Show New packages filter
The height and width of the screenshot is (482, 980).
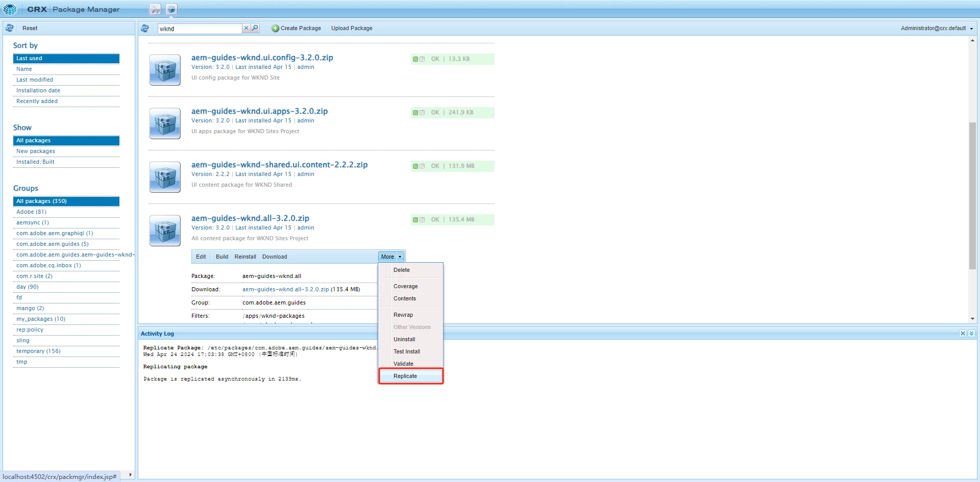coord(66,151)
